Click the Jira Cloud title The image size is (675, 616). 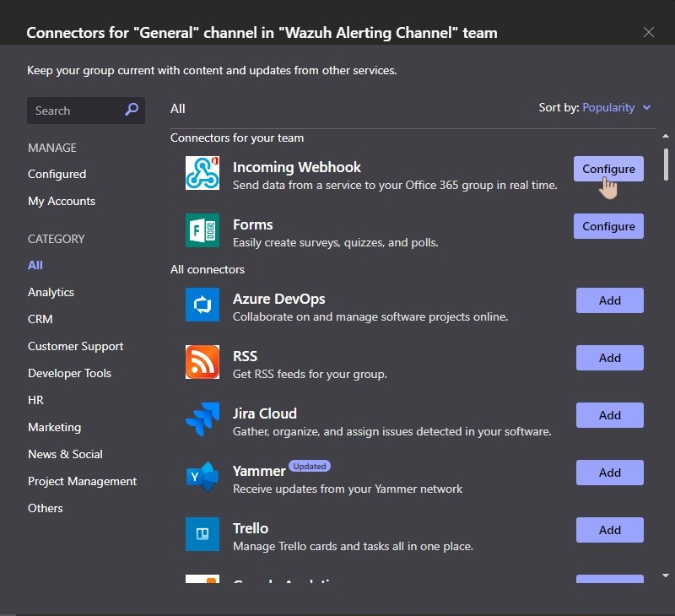(265, 413)
